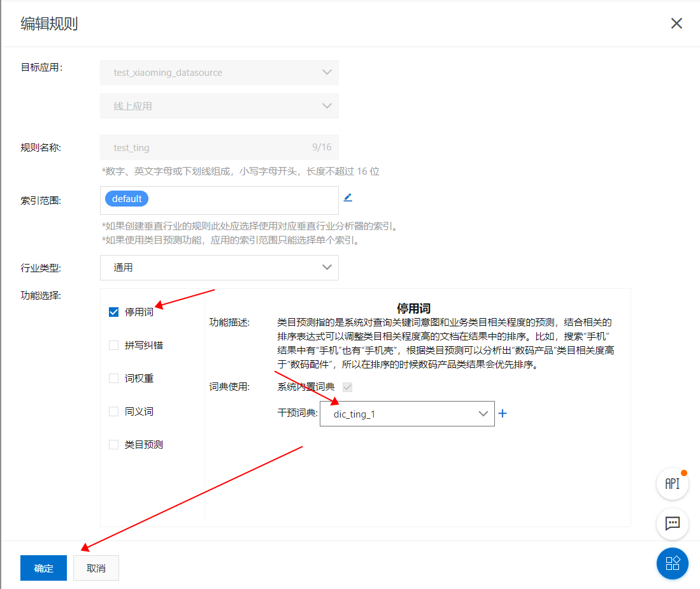Click the blue grid apps floating button
Viewport: 700px width, 589px height.
673,563
